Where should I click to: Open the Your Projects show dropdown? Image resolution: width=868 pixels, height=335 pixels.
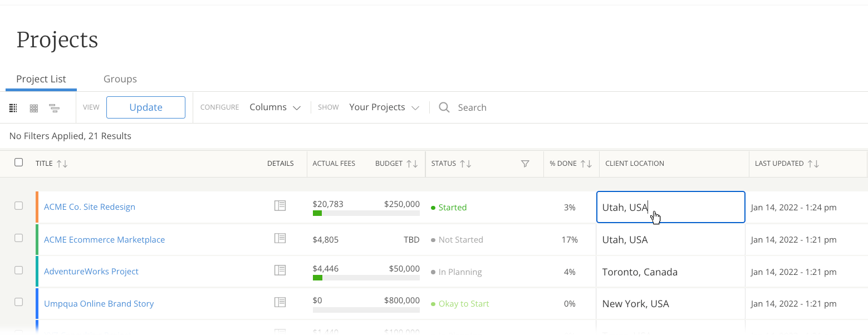pos(384,107)
